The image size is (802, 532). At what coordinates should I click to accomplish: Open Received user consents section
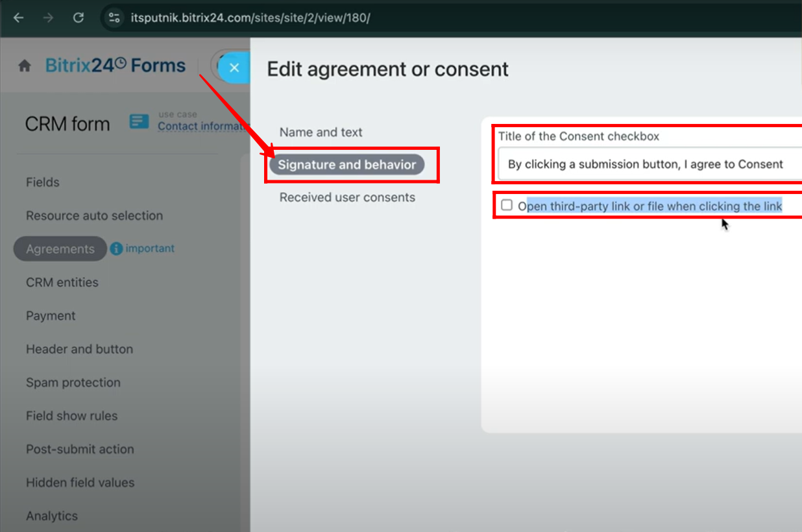(x=347, y=197)
